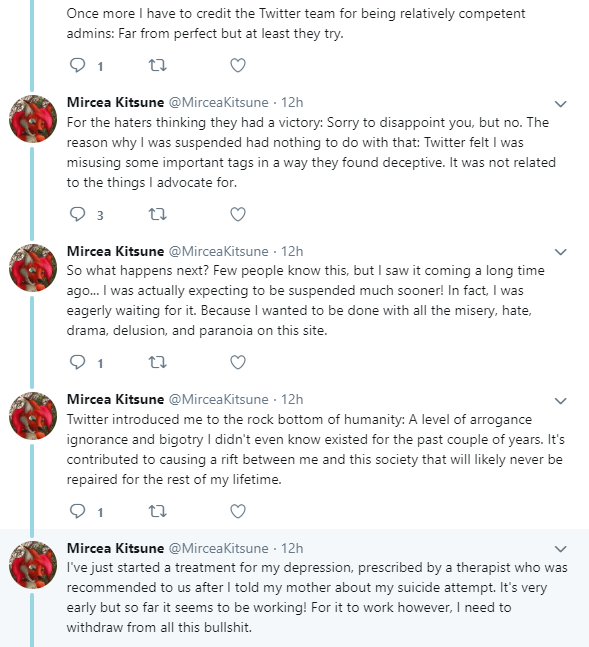Reply to the 'relatively competent admins' tweet

(77, 65)
